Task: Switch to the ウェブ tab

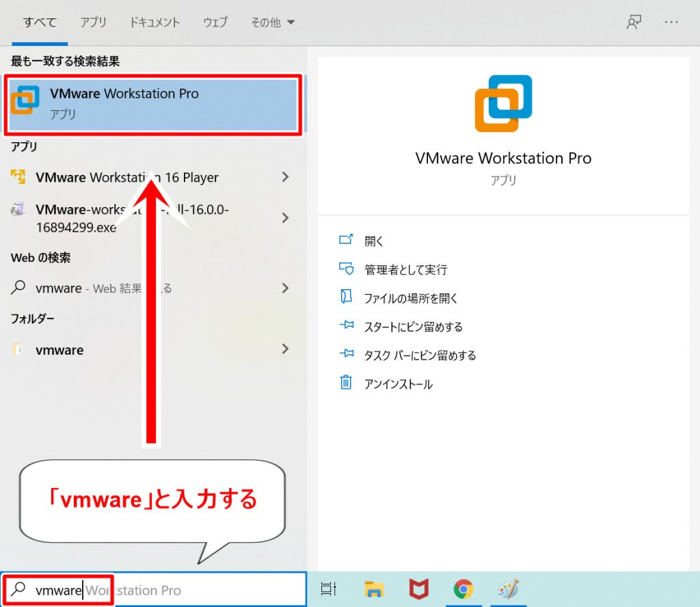Action: (215, 23)
